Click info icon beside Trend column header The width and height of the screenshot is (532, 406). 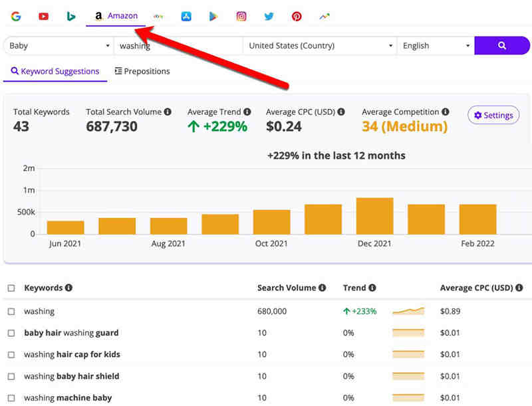pos(372,287)
